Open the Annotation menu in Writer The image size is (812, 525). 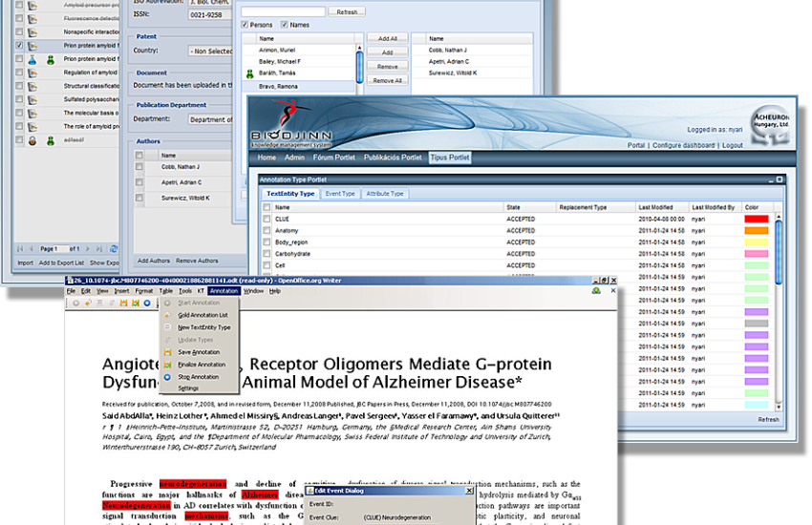[x=224, y=290]
